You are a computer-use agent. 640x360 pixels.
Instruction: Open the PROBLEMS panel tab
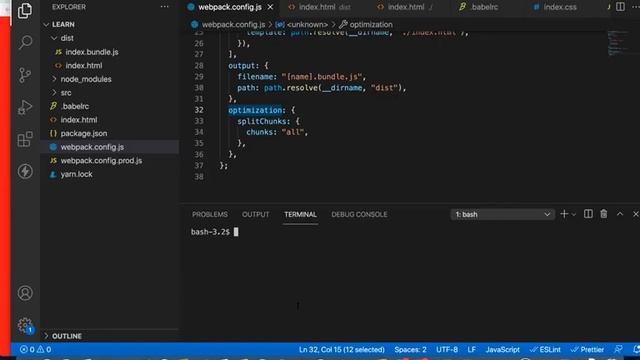210,214
